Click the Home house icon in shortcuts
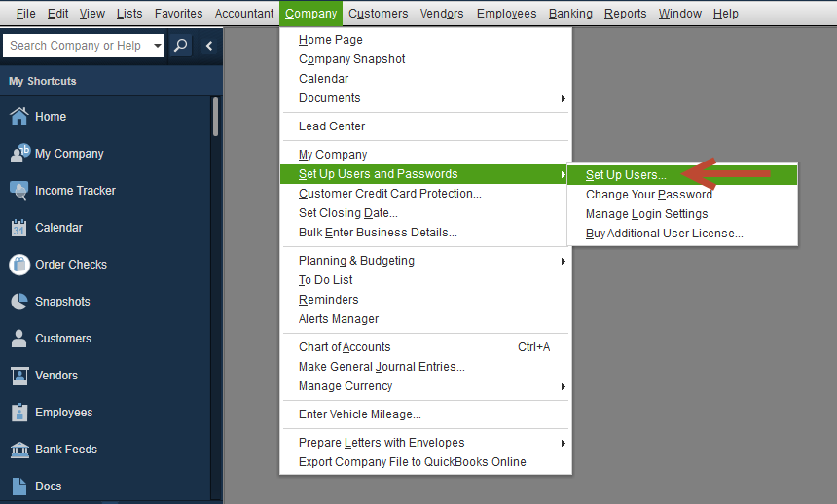Viewport: 837px width, 504px height. 19,116
